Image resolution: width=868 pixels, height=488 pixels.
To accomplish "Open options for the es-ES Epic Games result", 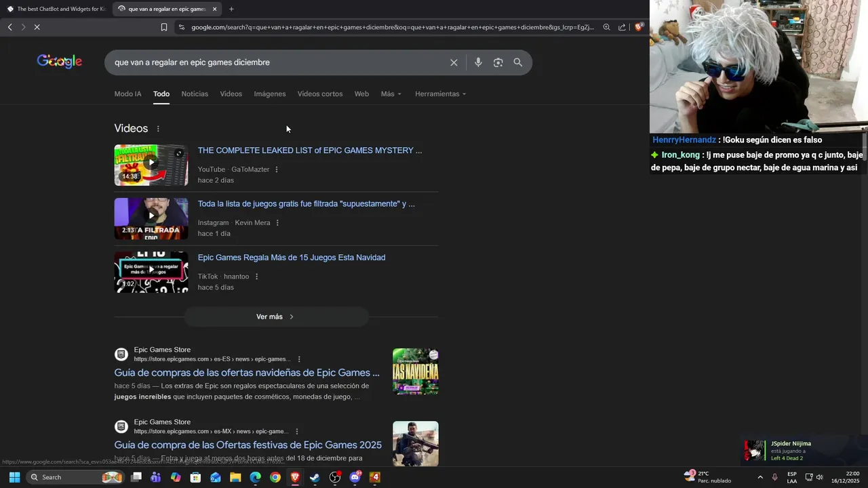I will (299, 359).
